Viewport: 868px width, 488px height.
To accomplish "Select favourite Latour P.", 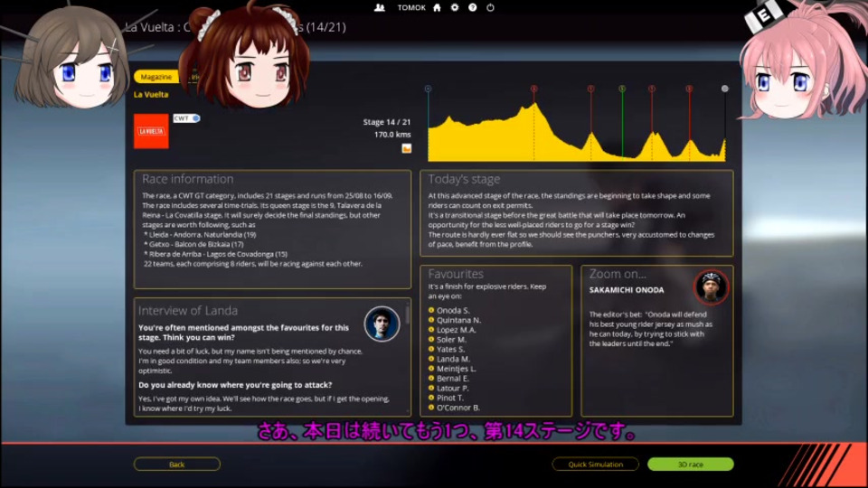I will pos(452,389).
